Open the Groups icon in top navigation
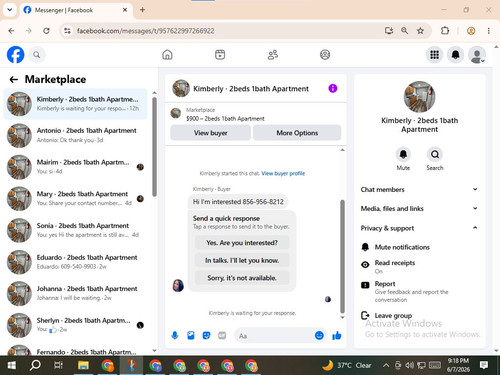 325,54
